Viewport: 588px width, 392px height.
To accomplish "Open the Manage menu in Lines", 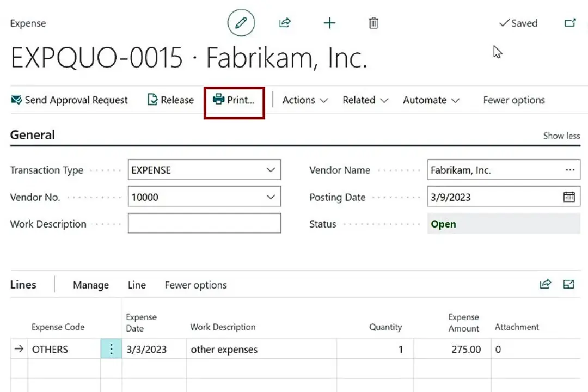I will (91, 285).
